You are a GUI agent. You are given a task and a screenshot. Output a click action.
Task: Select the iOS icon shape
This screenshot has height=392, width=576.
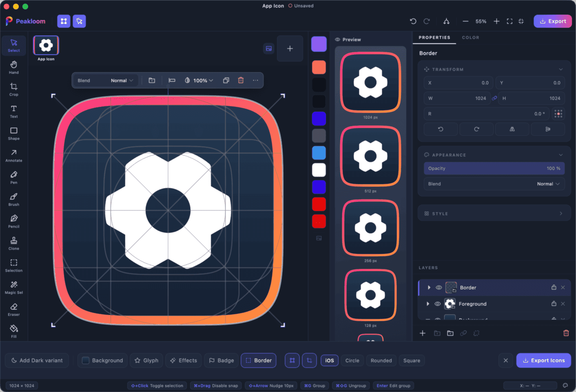coord(330,361)
